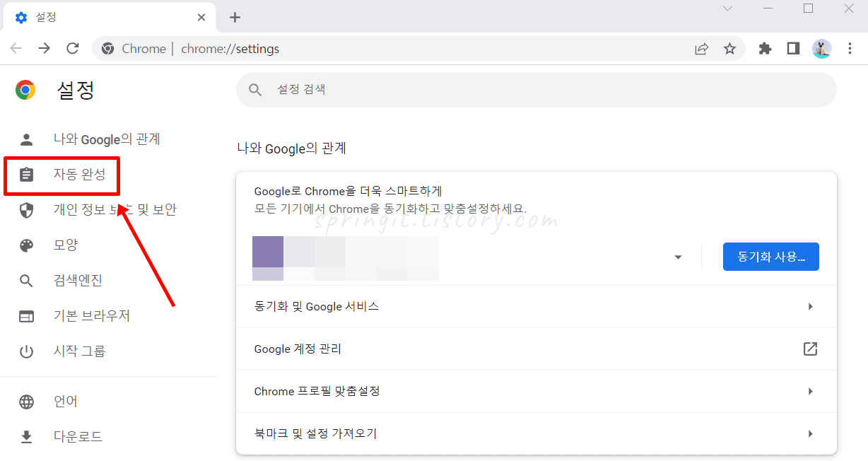Click text Google로 Chrome을 더욱 스마트하게
The image size is (868, 461).
pos(348,191)
